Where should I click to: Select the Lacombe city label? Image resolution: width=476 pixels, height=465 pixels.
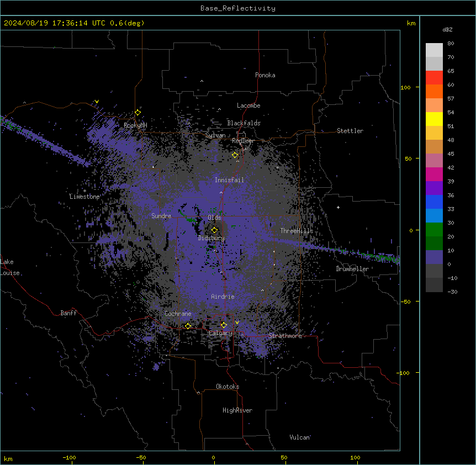[248, 105]
